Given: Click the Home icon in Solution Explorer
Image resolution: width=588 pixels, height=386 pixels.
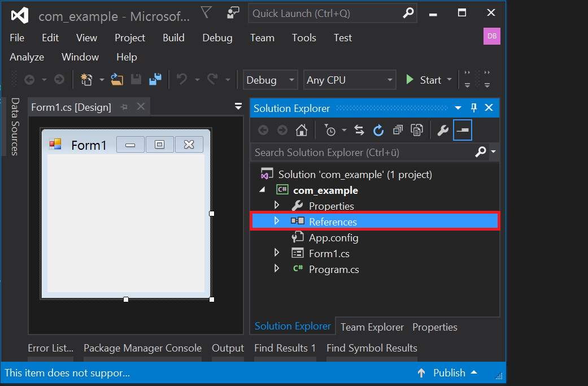Looking at the screenshot, I should (x=302, y=131).
